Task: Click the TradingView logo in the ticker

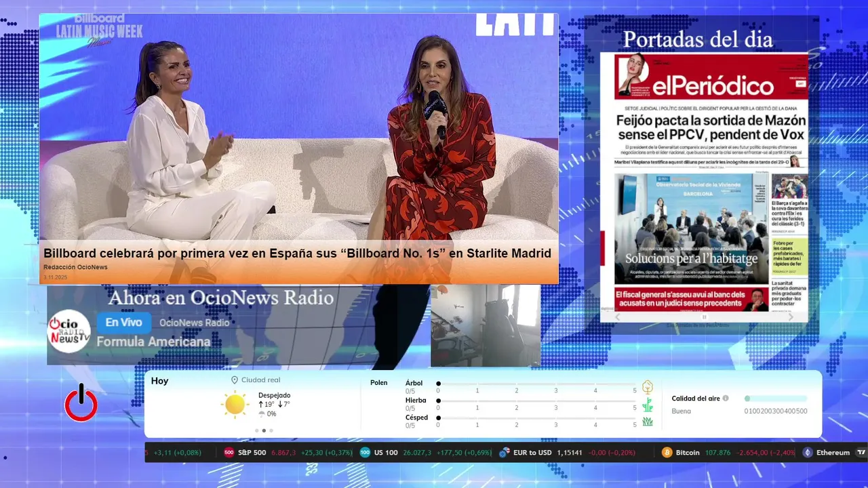Action: point(861,452)
